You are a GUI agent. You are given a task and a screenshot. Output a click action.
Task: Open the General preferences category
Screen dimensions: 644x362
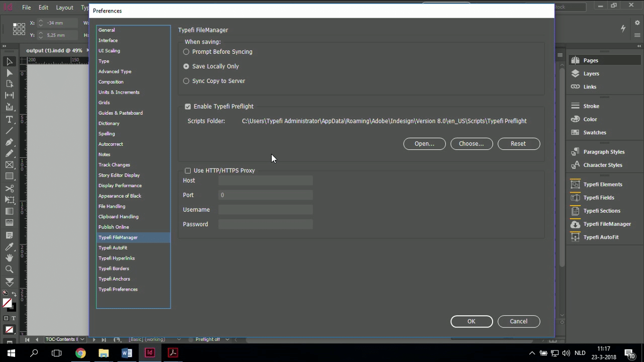tap(133, 30)
